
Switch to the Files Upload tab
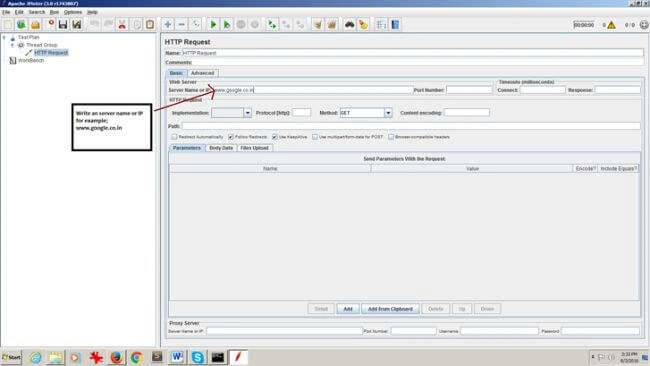[255, 148]
